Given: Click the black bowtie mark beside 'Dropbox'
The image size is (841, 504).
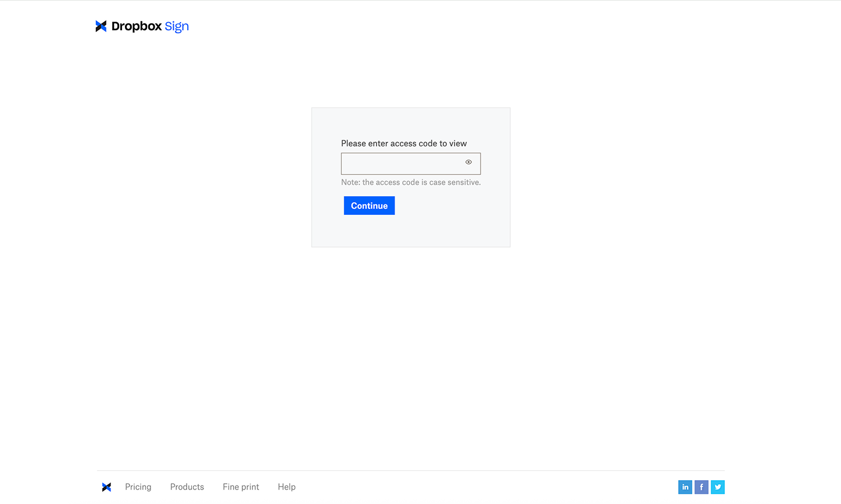Looking at the screenshot, I should 100,26.
